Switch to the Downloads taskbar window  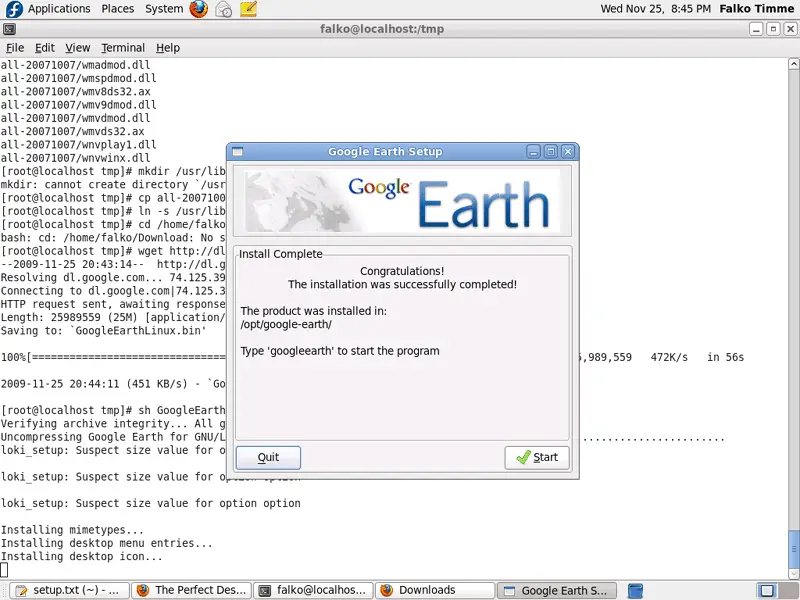point(435,590)
